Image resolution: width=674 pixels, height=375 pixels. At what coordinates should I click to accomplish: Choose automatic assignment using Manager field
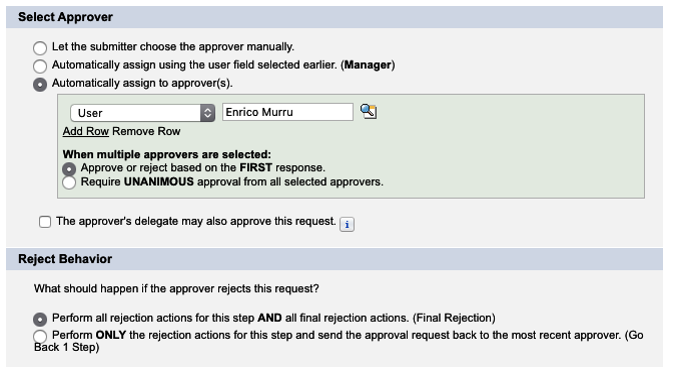click(40, 66)
